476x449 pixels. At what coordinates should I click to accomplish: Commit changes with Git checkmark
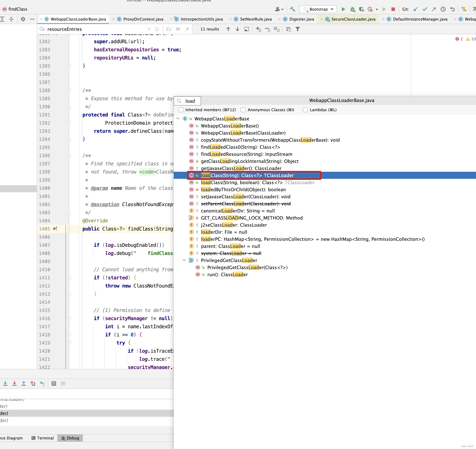pos(425,9)
